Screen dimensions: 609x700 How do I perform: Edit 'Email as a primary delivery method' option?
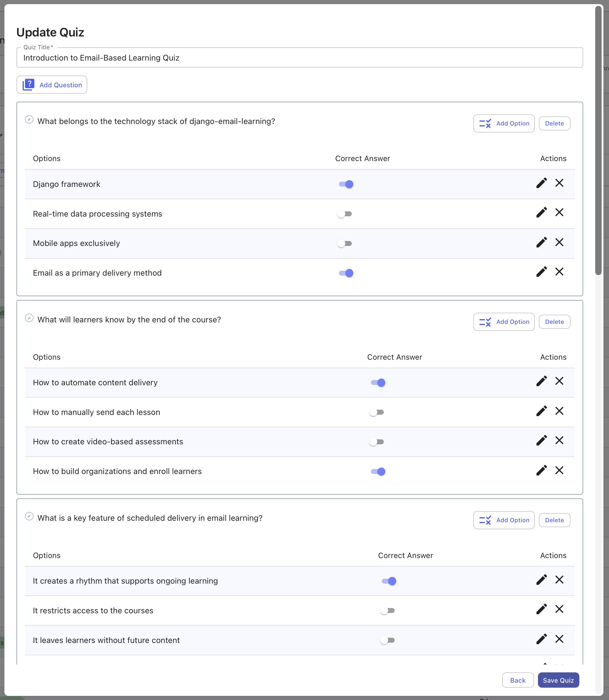tap(541, 272)
